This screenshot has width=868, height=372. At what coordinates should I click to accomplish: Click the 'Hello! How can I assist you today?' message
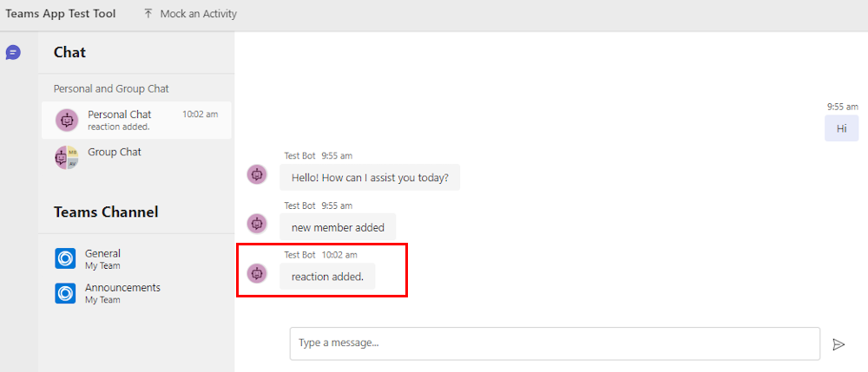[x=370, y=178]
